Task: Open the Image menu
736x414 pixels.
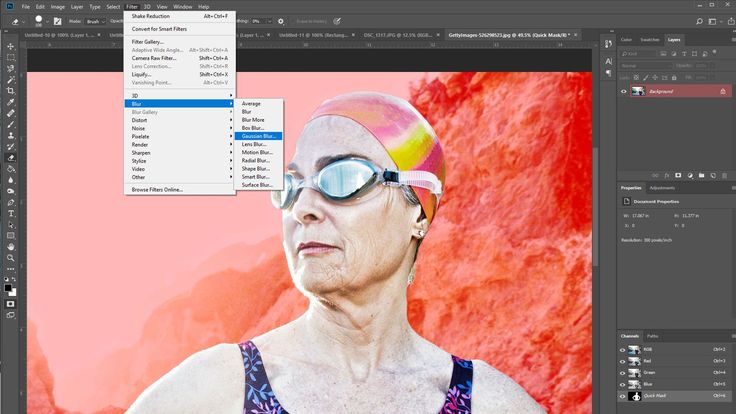Action: [x=58, y=7]
